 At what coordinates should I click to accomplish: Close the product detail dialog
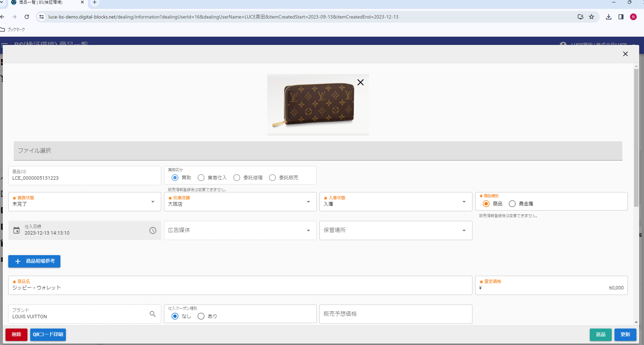[x=625, y=54]
